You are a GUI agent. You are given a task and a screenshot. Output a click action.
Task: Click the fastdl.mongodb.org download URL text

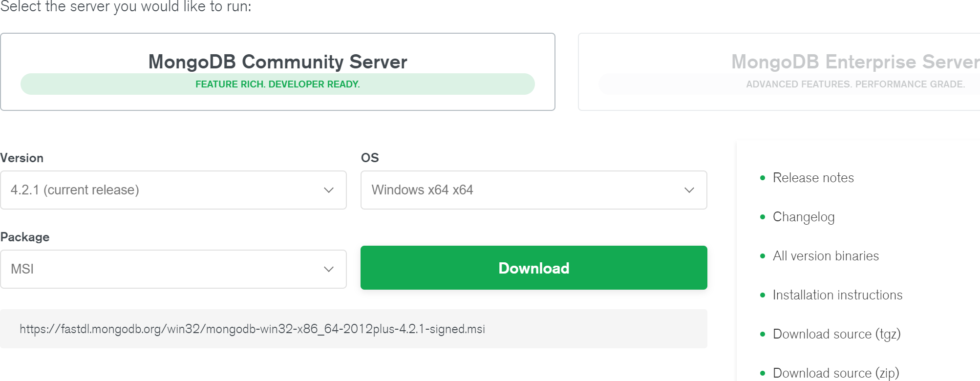(x=252, y=329)
